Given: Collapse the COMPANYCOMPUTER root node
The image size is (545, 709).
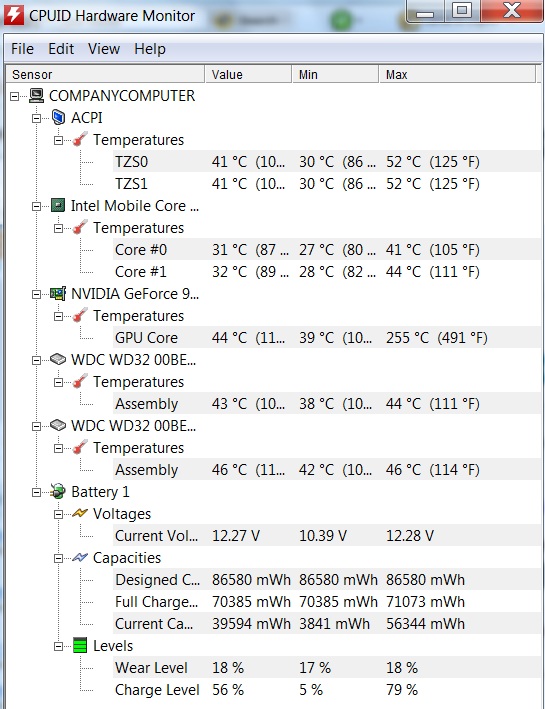Looking at the screenshot, I should click(x=14, y=96).
